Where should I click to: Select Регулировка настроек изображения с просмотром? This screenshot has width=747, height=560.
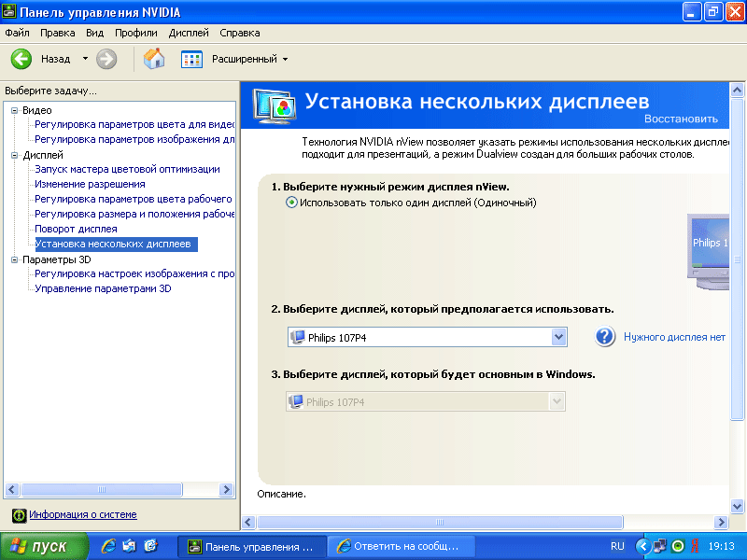tap(134, 273)
